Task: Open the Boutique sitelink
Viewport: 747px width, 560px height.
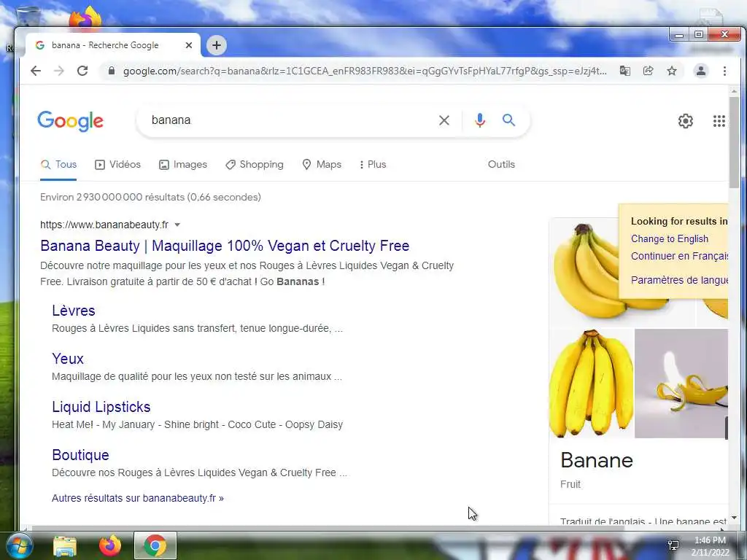Action: [80, 455]
